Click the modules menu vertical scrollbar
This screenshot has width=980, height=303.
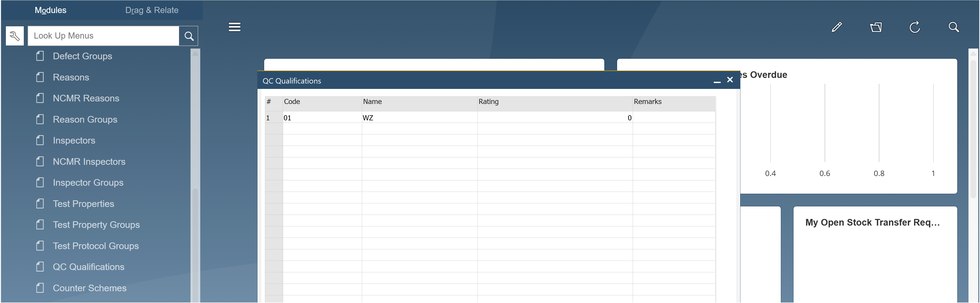pyautogui.click(x=195, y=176)
